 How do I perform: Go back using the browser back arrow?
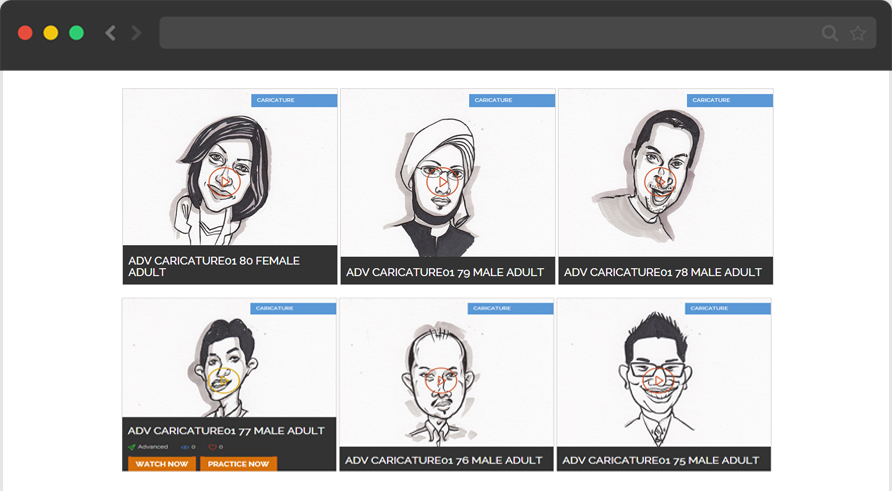(110, 33)
